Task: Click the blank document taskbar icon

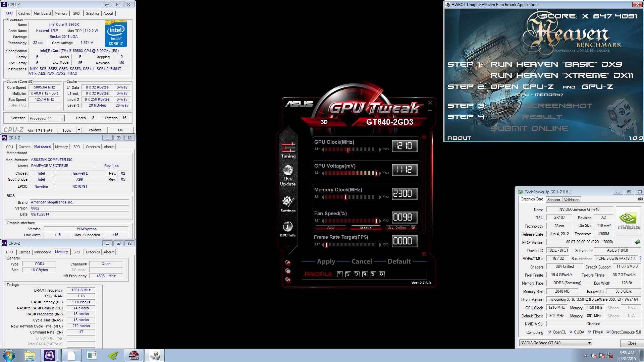Action: click(x=71, y=355)
